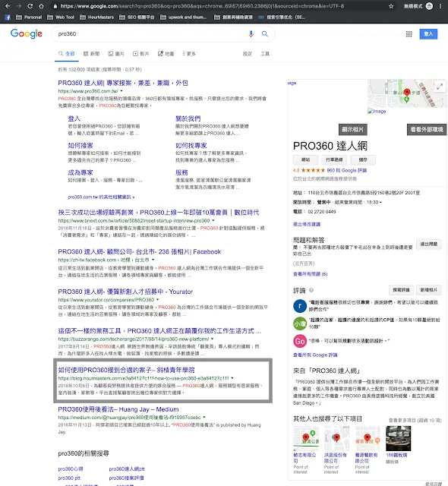Screen dimensions: 448x486
Task: Click the add a photo button
Action: pyautogui.click(x=429, y=290)
